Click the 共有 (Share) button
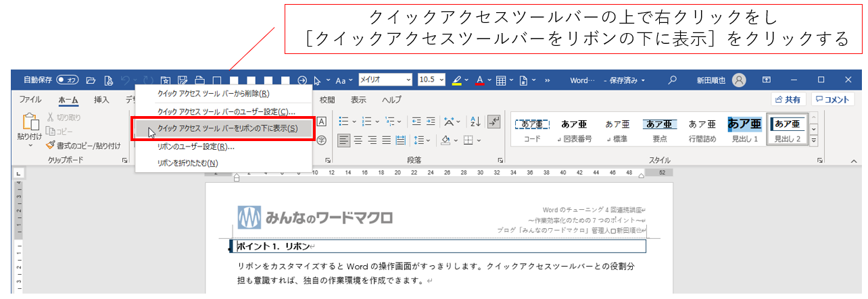Screen dimensions: 868x299 tap(788, 99)
